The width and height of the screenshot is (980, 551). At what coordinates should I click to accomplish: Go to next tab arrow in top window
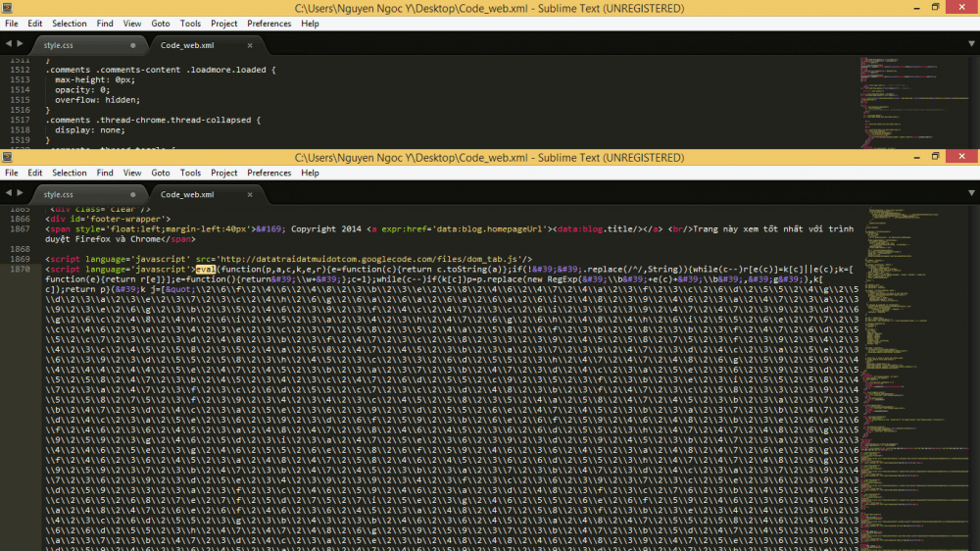pyautogui.click(x=20, y=44)
